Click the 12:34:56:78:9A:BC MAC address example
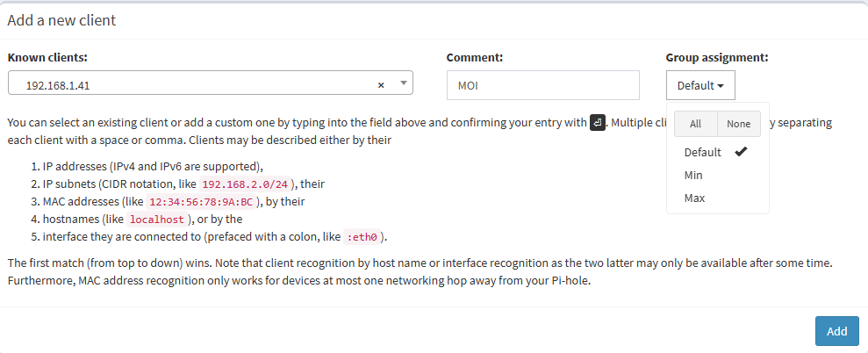868x353 pixels. (203, 201)
